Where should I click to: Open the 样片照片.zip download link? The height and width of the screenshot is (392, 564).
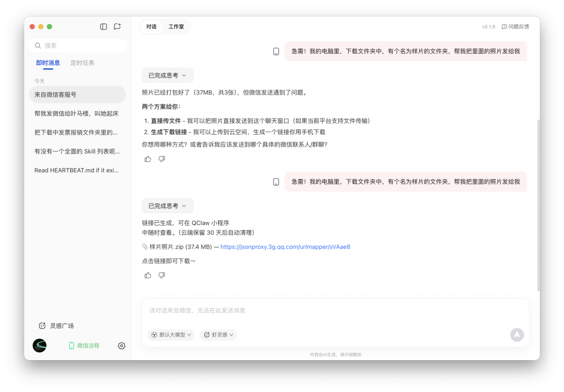tap(285, 246)
